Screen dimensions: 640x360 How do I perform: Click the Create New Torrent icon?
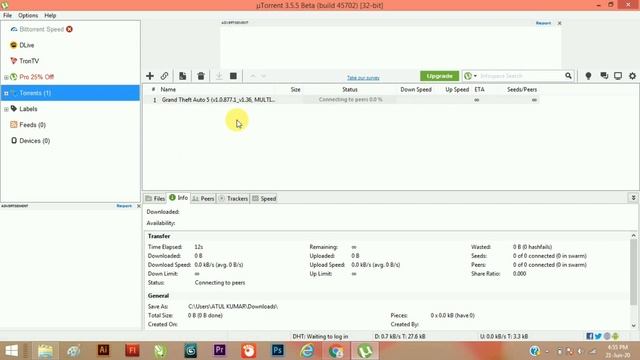pos(182,76)
